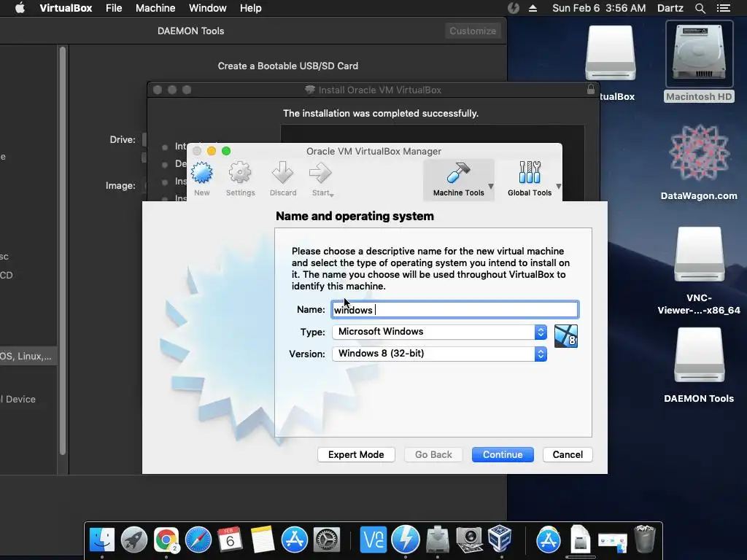Click the eject icon in menu bar

point(533,8)
